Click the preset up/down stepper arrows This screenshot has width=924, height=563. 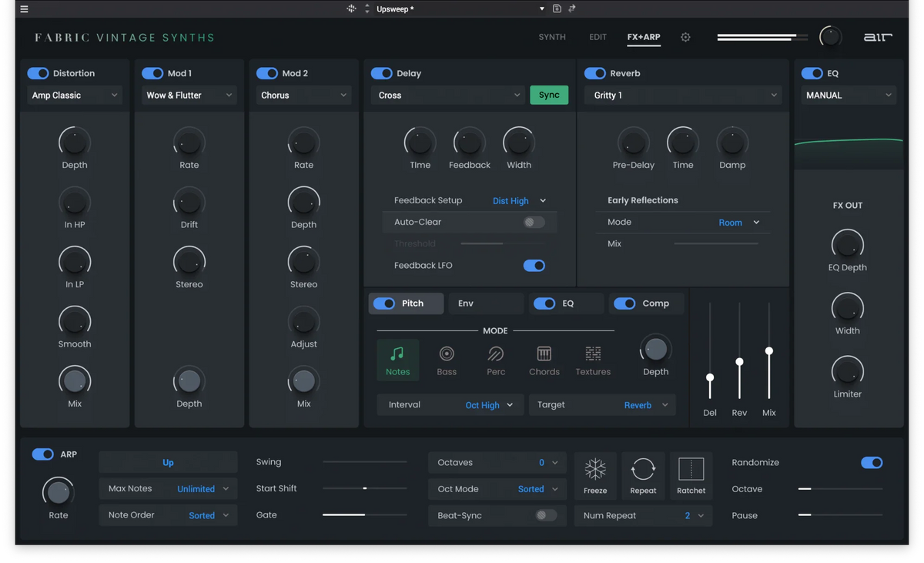coord(367,8)
